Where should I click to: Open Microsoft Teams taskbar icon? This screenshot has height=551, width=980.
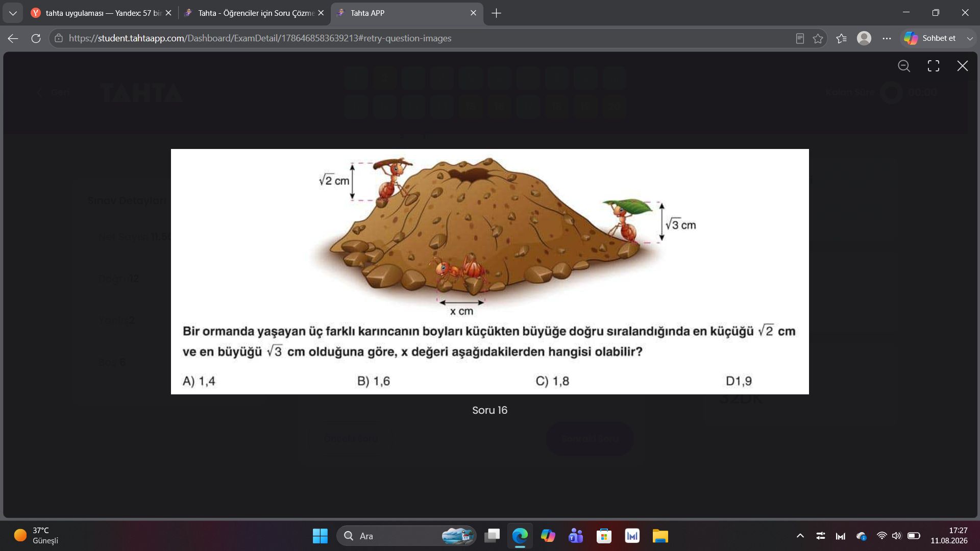[x=576, y=536]
